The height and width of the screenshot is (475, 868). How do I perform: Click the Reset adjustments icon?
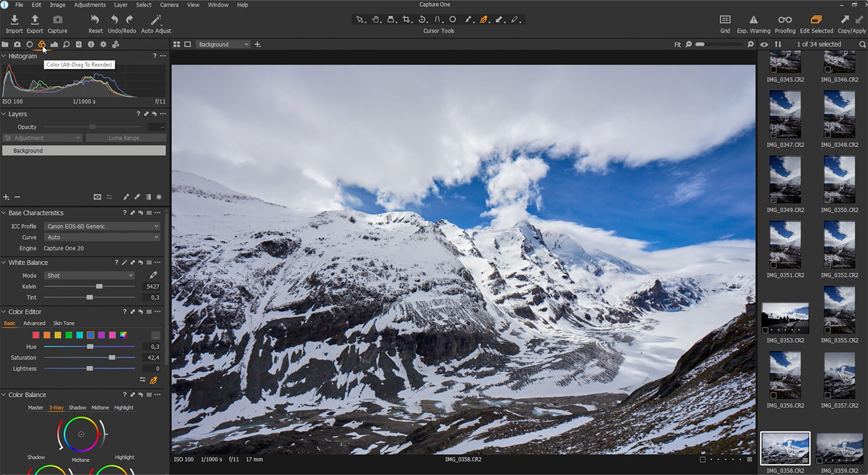pyautogui.click(x=95, y=20)
